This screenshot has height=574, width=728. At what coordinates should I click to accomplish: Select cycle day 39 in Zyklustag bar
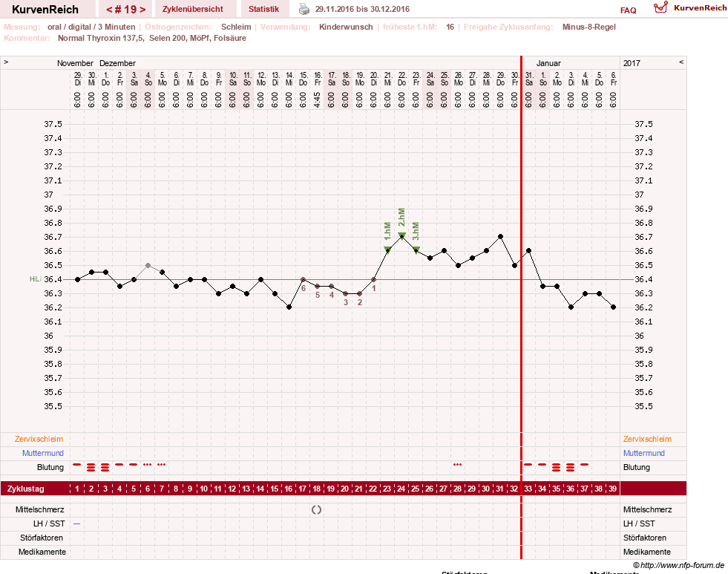coord(613,489)
